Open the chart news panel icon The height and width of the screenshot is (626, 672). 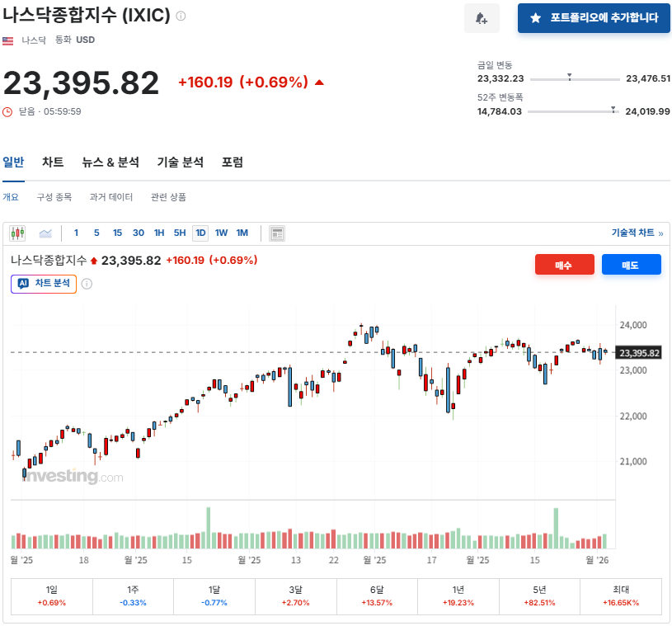click(x=277, y=233)
